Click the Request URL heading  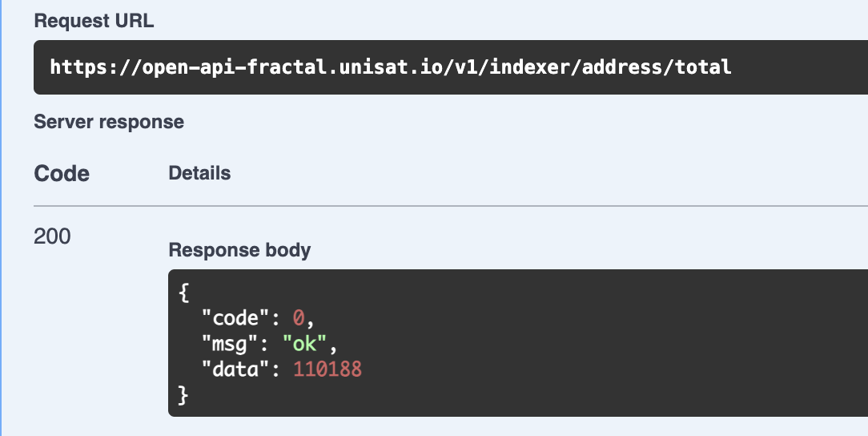point(94,22)
